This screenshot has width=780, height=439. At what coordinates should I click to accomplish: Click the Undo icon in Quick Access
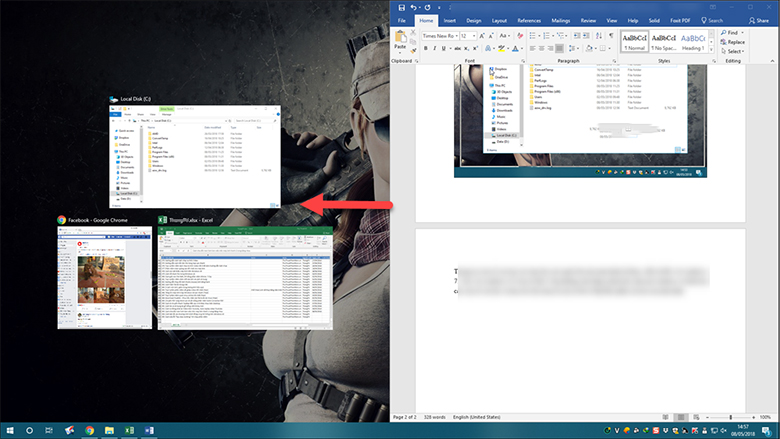pyautogui.click(x=413, y=7)
